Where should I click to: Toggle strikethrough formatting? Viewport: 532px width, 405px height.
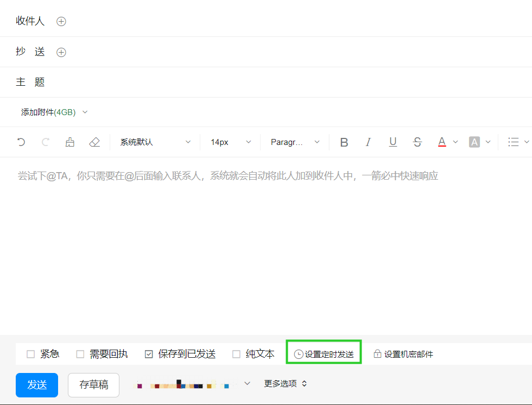(x=417, y=142)
